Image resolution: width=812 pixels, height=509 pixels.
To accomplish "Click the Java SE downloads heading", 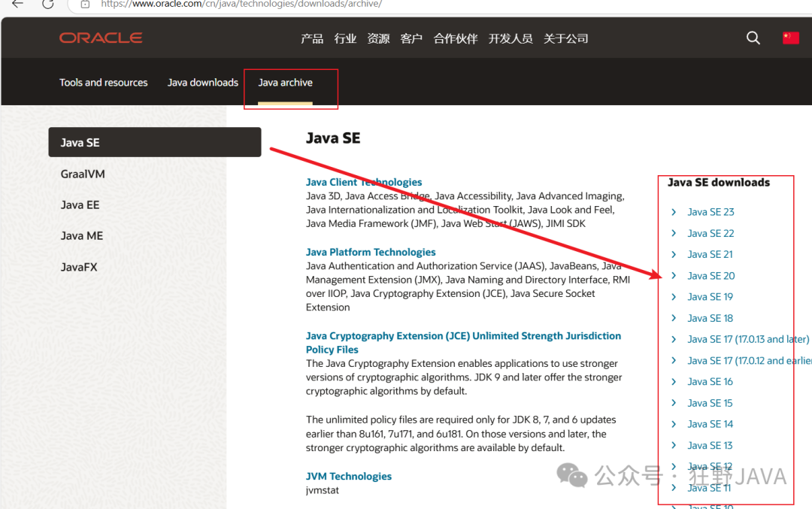I will tap(719, 182).
